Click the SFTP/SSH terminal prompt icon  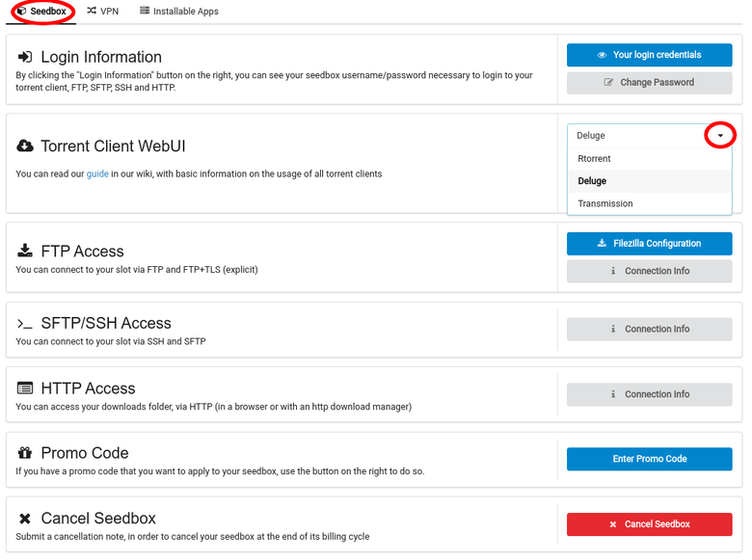click(x=25, y=324)
